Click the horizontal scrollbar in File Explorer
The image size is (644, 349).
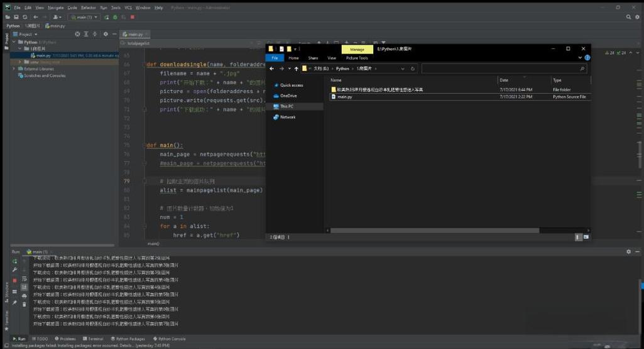[435, 231]
